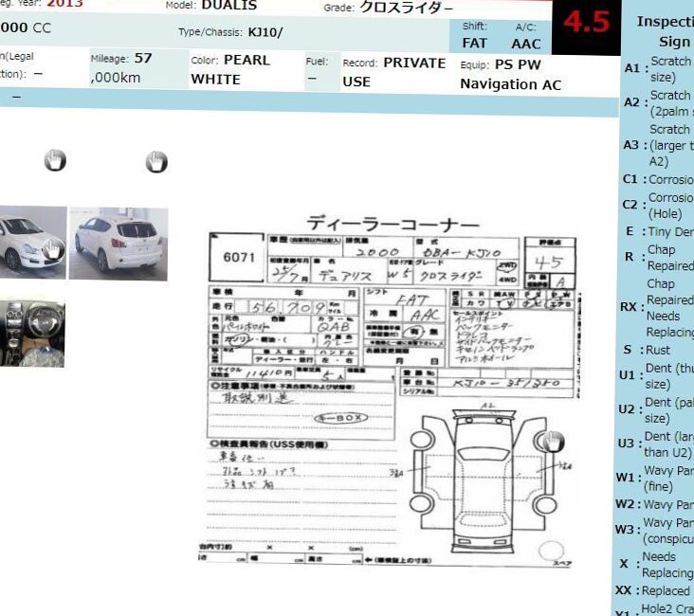
Task: Click the Equip value PS PW Navigation AC
Action: pos(511,74)
